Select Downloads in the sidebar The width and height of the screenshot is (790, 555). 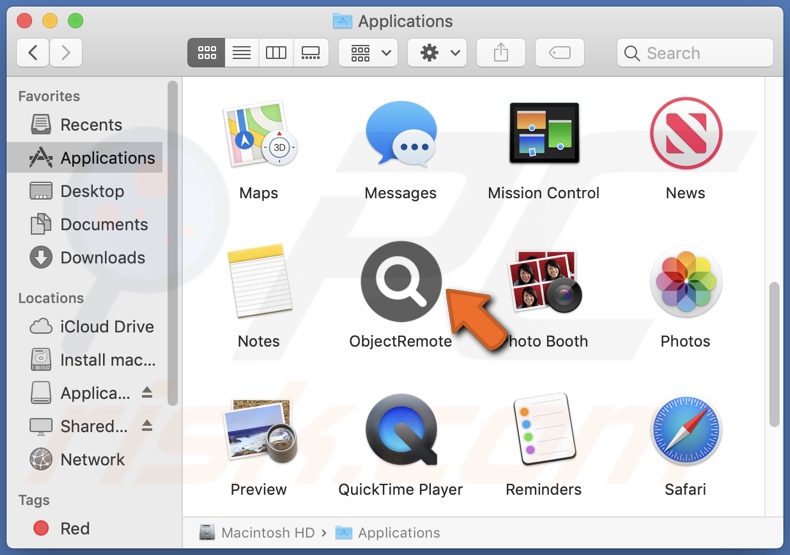pos(86,257)
